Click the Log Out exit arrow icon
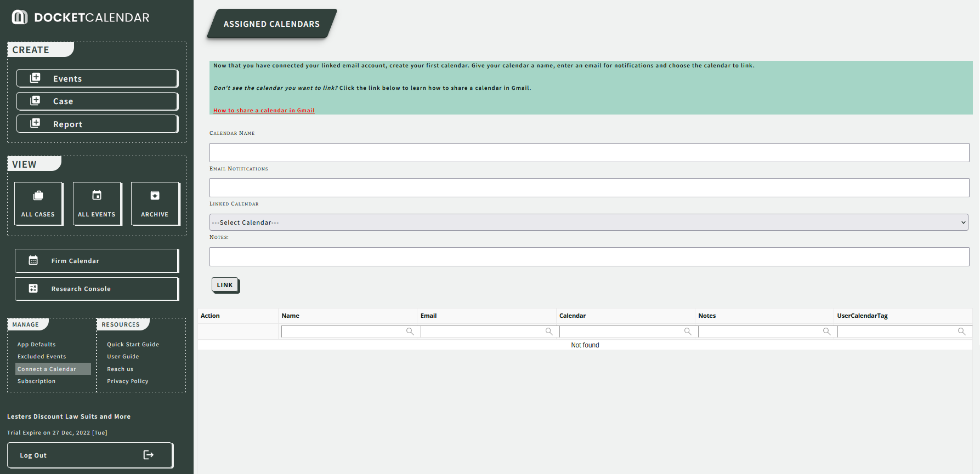This screenshot has width=980, height=474. 149,455
